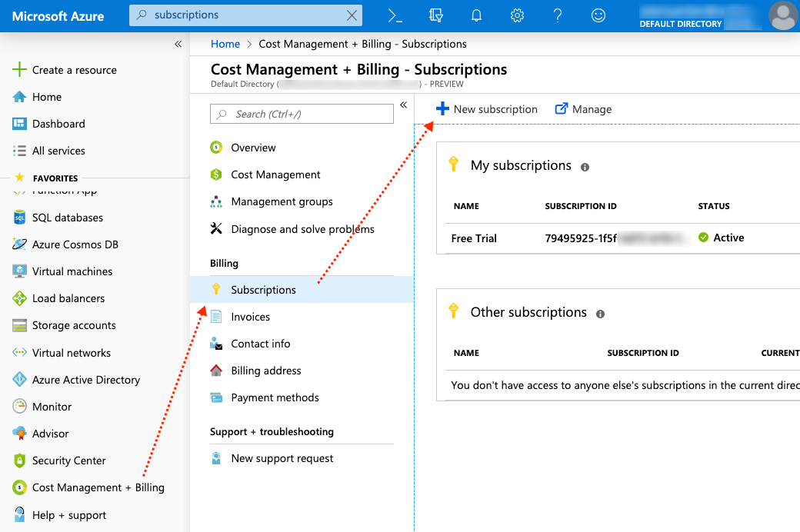
Task: Click the Advisor icon in sidebar
Action: point(19,434)
